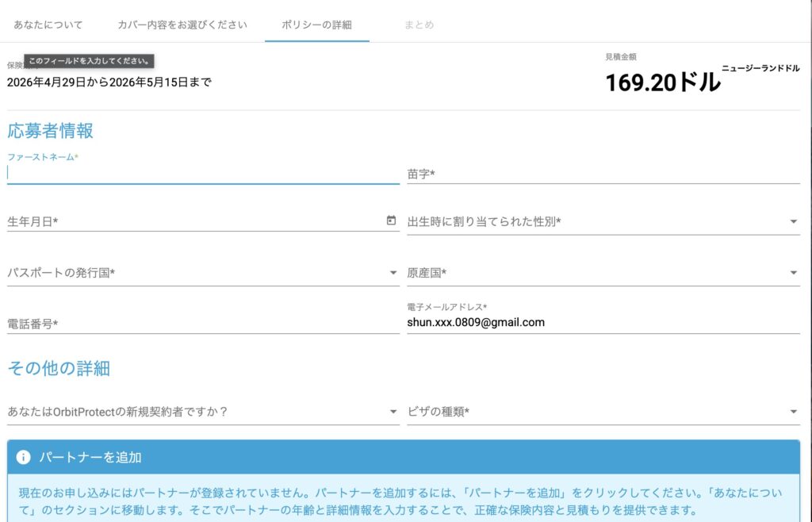Click the パートナーを追加 banner heading
This screenshot has height=522, width=812.
[x=90, y=457]
